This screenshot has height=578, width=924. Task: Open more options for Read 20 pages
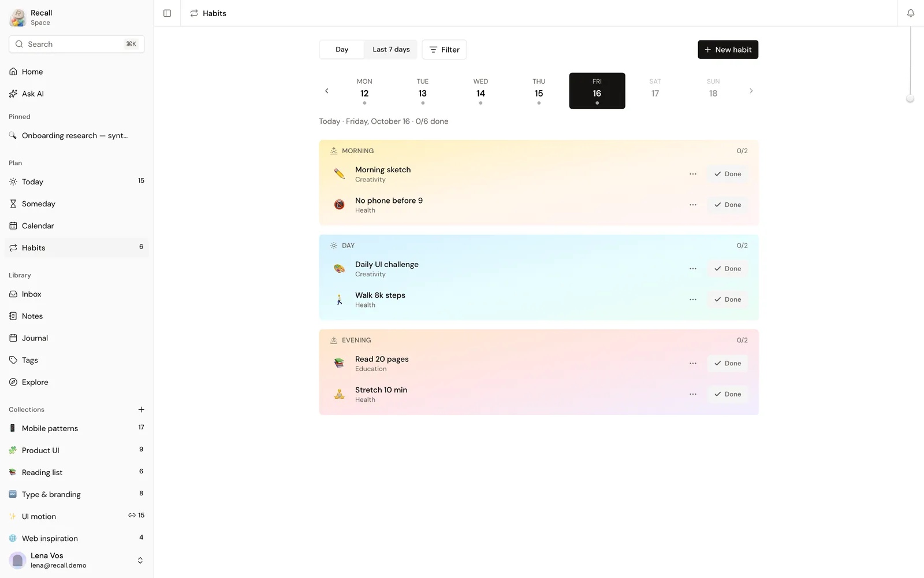tap(693, 364)
